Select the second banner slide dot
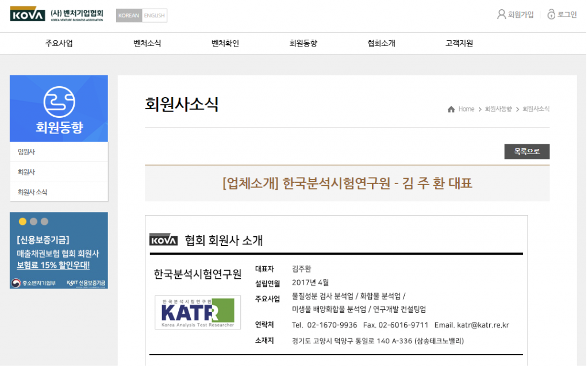The image size is (588, 380). pyautogui.click(x=33, y=222)
